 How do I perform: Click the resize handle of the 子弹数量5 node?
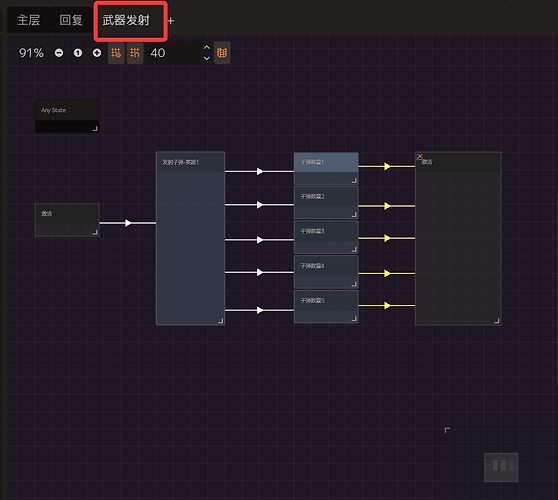(x=354, y=319)
